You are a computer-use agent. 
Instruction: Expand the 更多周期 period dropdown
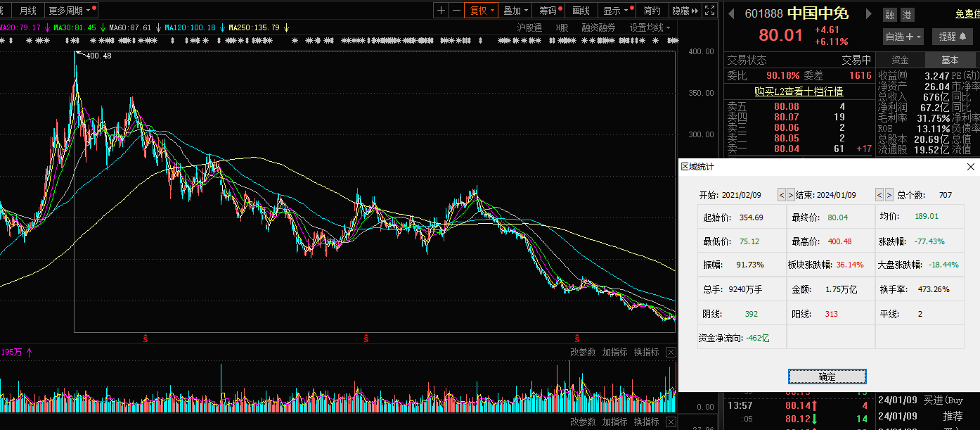coord(71,11)
